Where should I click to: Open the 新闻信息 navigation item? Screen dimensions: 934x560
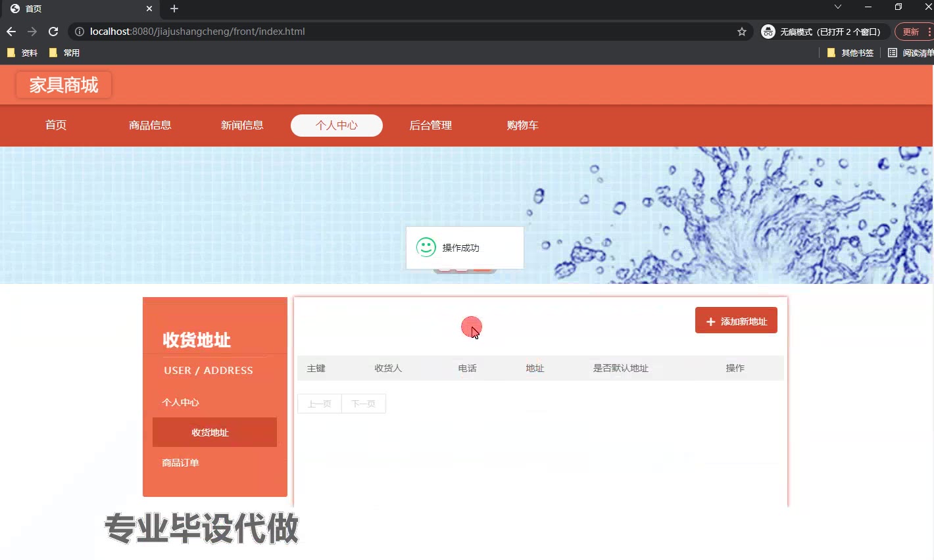pyautogui.click(x=242, y=126)
